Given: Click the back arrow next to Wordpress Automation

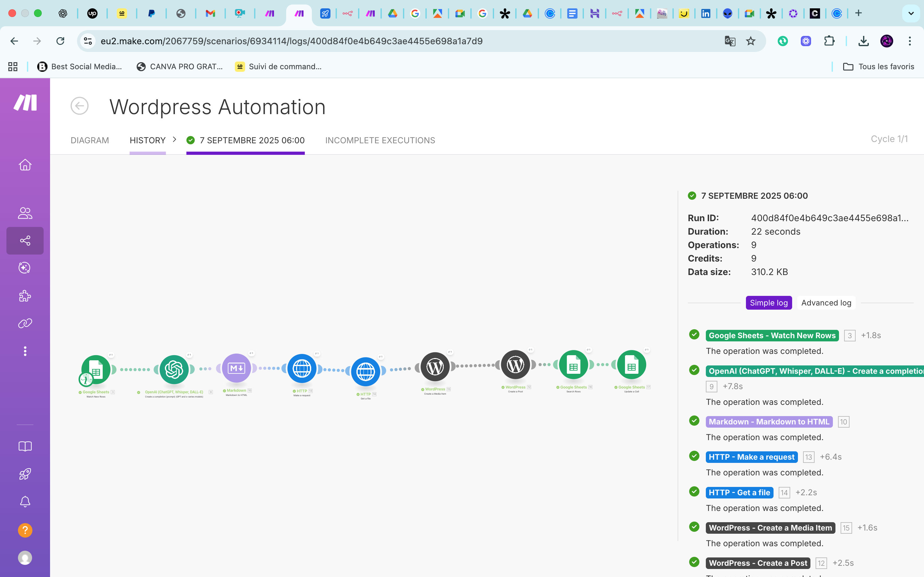Looking at the screenshot, I should pyautogui.click(x=80, y=106).
